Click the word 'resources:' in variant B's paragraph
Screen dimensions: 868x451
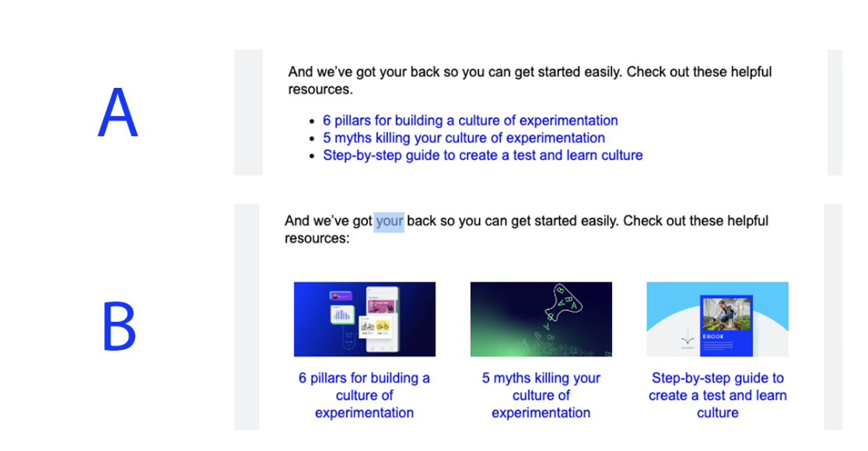pos(317,238)
